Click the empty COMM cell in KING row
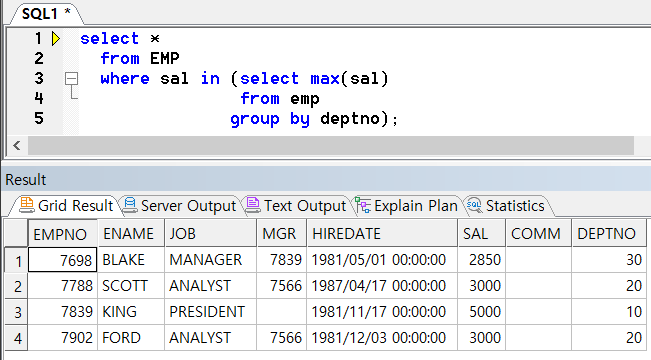651x360 pixels. (539, 312)
